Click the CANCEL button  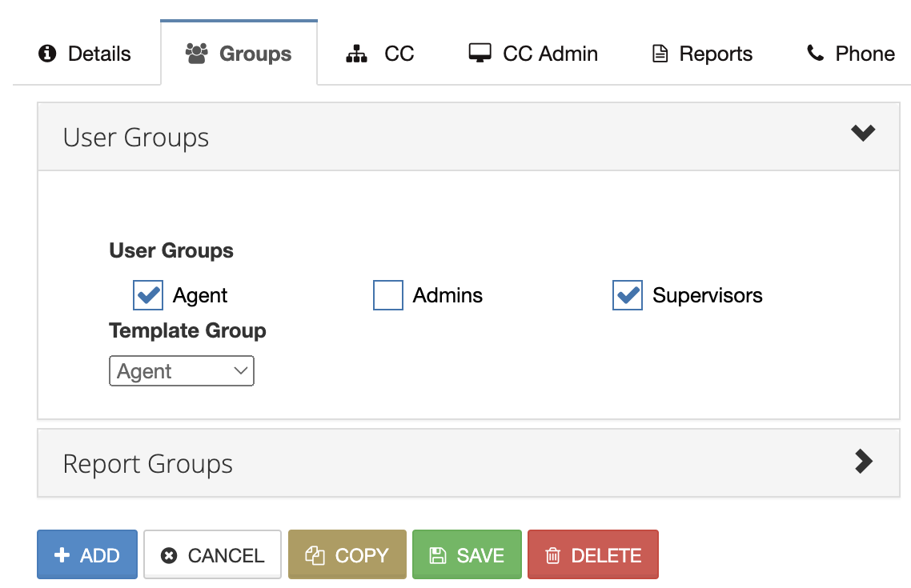pyautogui.click(x=213, y=554)
